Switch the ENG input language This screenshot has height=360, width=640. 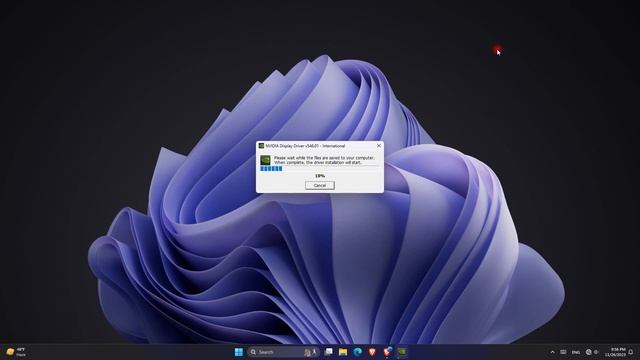(x=576, y=352)
